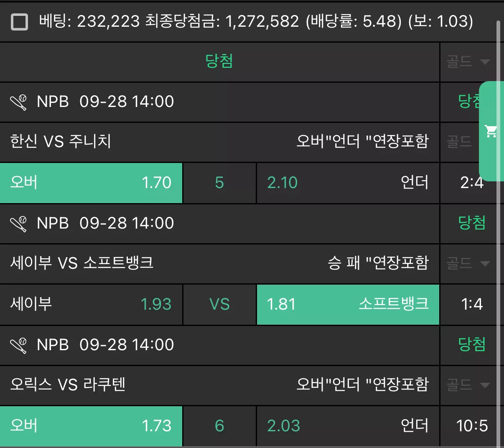Click baseball icon for 오릭스 VS 라쿠텐 match
This screenshot has width=504, height=448.
coord(18,345)
